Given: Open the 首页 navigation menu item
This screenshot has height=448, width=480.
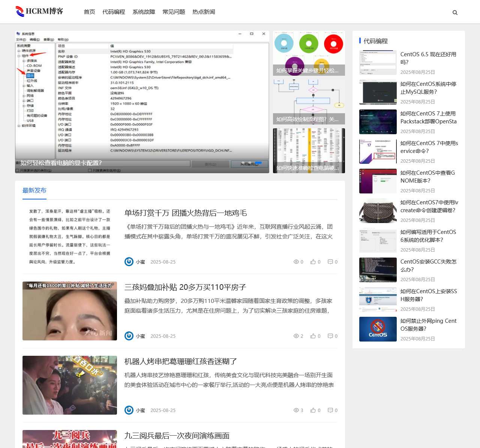Looking at the screenshot, I should [x=89, y=12].
